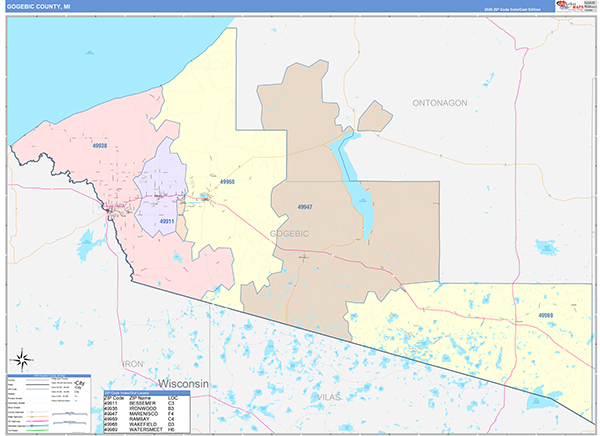Click the large 'City' sample in legend
Viewport: 600px width, 436px height.
[79, 383]
